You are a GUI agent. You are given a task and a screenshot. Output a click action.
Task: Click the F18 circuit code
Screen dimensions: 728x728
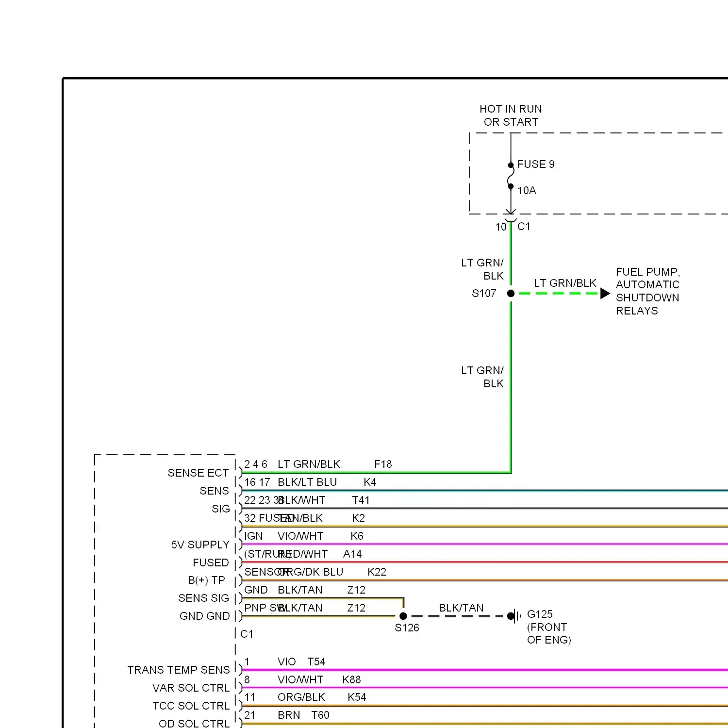tap(383, 464)
